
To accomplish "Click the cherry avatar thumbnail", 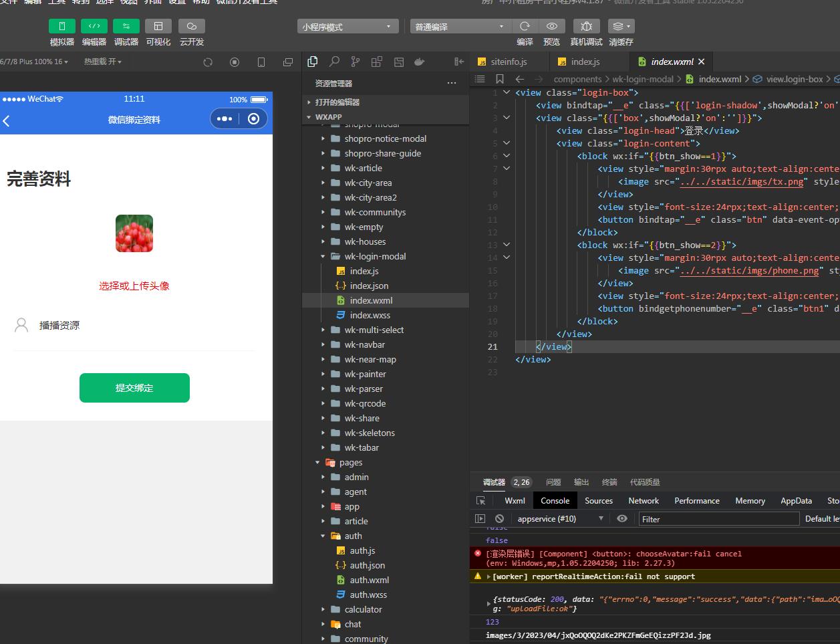I will pyautogui.click(x=134, y=233).
